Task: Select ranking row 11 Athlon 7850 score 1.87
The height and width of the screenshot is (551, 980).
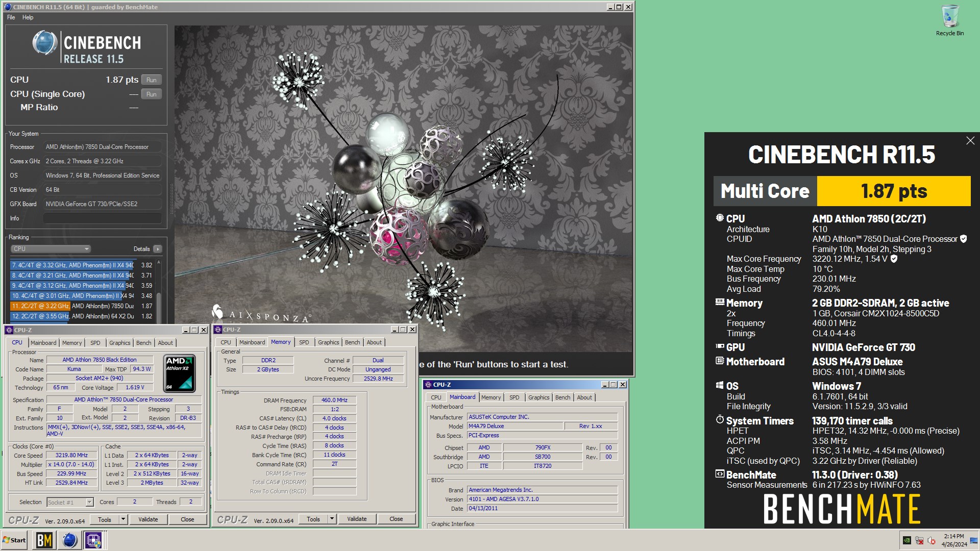Action: click(82, 306)
